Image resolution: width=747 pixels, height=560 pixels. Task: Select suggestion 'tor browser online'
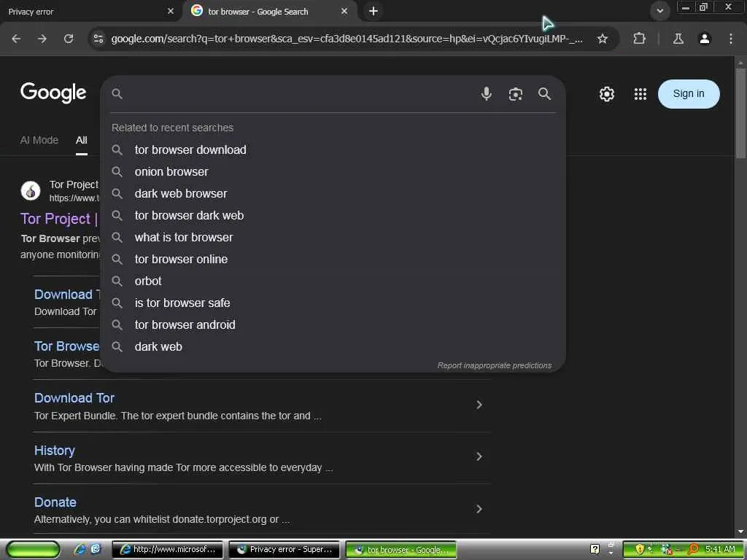pos(333,259)
